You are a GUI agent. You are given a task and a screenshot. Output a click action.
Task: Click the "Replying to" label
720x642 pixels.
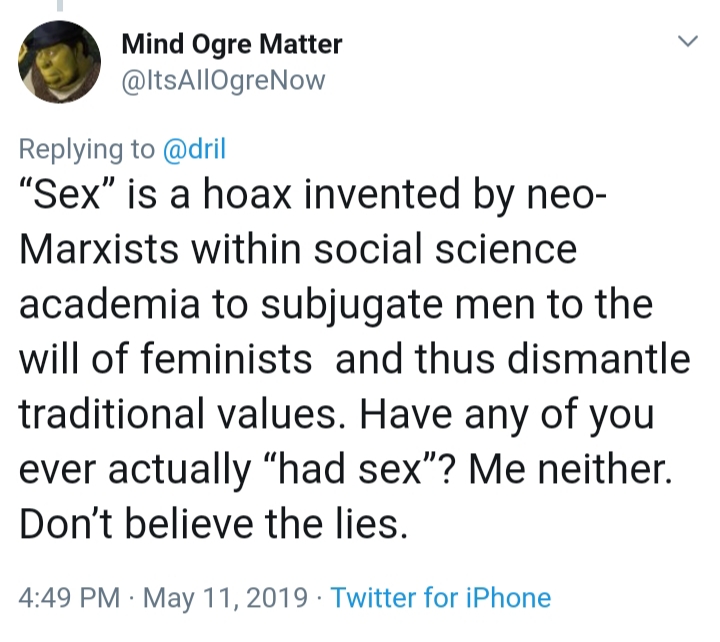pos(87,149)
